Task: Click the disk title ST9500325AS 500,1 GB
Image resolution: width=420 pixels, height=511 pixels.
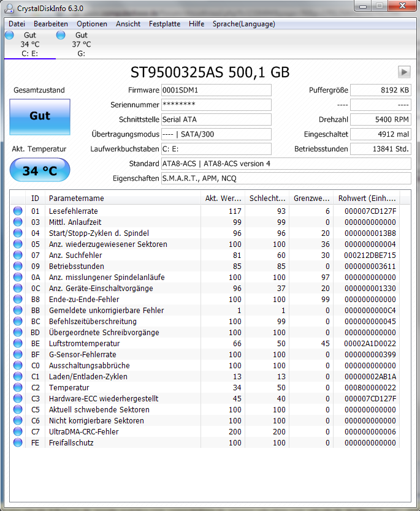Action: [210, 72]
